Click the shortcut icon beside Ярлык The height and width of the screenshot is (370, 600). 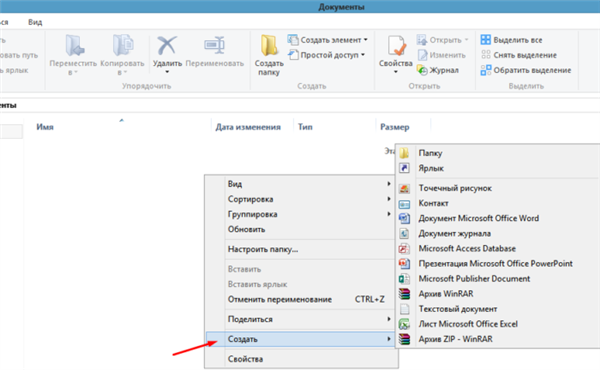(x=404, y=168)
